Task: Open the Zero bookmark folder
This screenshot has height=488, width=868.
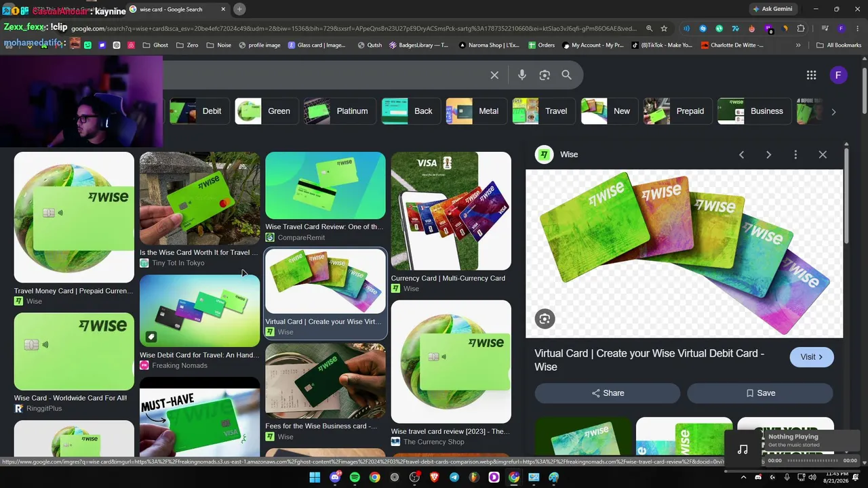Action: click(187, 45)
